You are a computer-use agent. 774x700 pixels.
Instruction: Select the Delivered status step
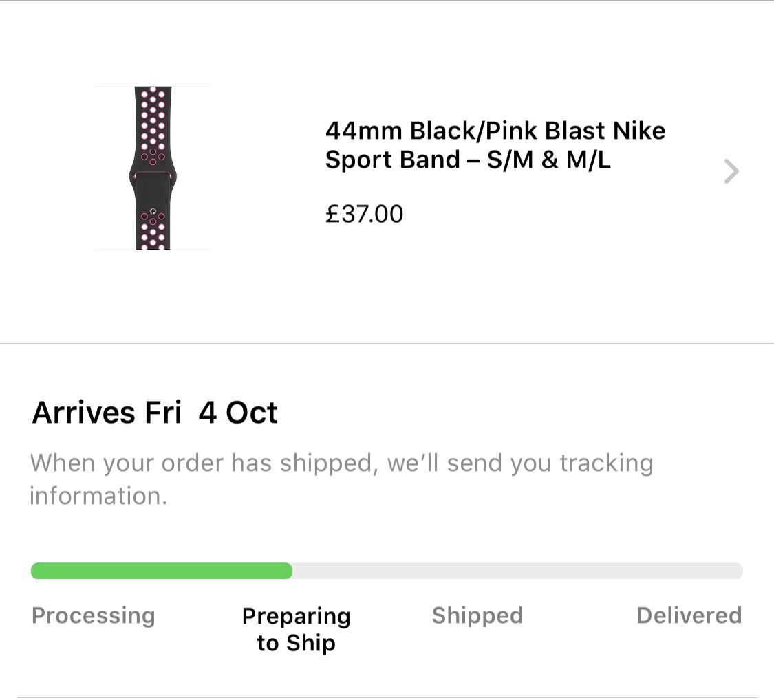tap(689, 615)
